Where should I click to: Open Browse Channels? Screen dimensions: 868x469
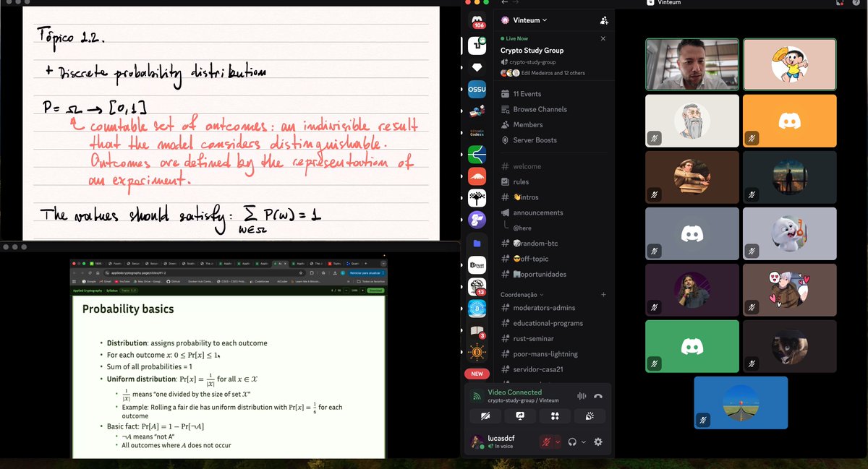click(554, 109)
